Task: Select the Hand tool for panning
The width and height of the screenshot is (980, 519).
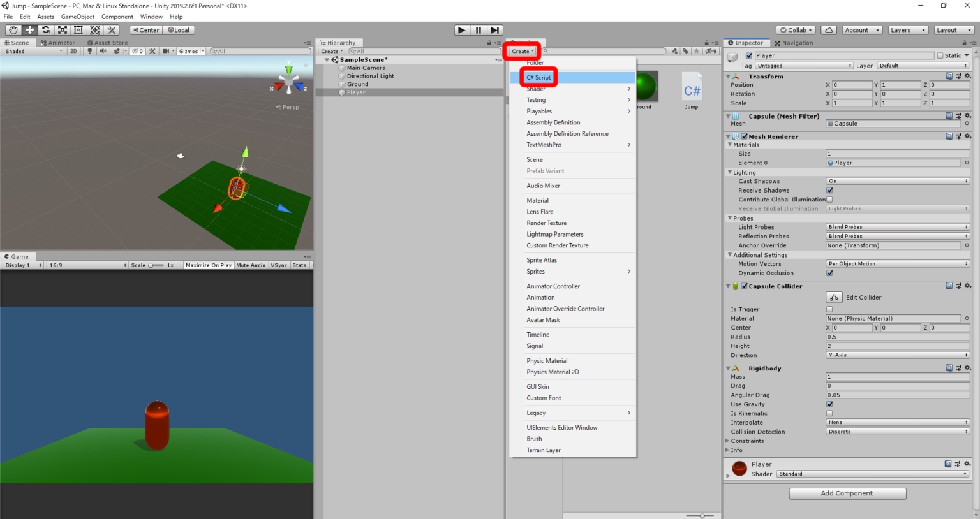Action: point(13,30)
